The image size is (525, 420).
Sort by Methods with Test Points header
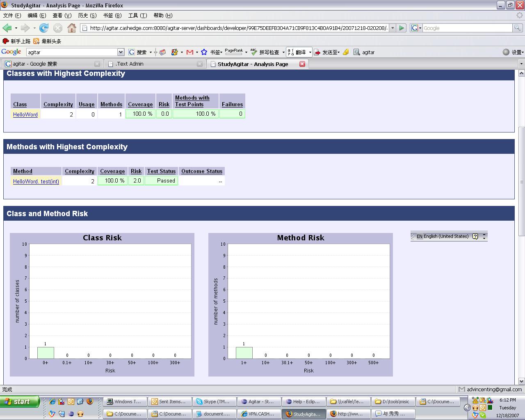point(192,101)
